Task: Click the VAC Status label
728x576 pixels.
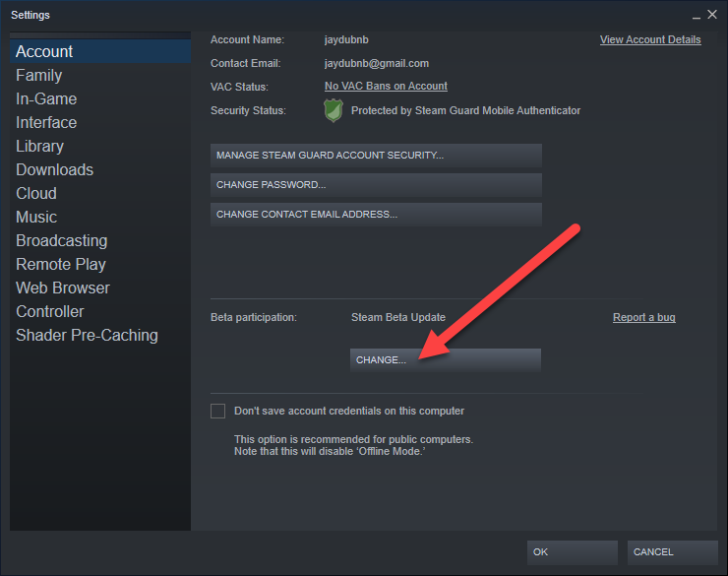Action: pos(240,87)
